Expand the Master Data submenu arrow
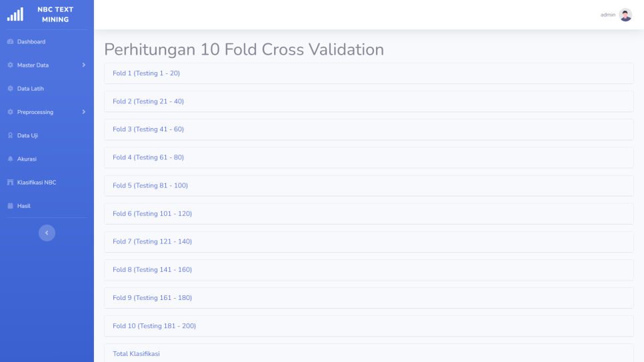Viewport: 644px width, 362px height. point(83,65)
